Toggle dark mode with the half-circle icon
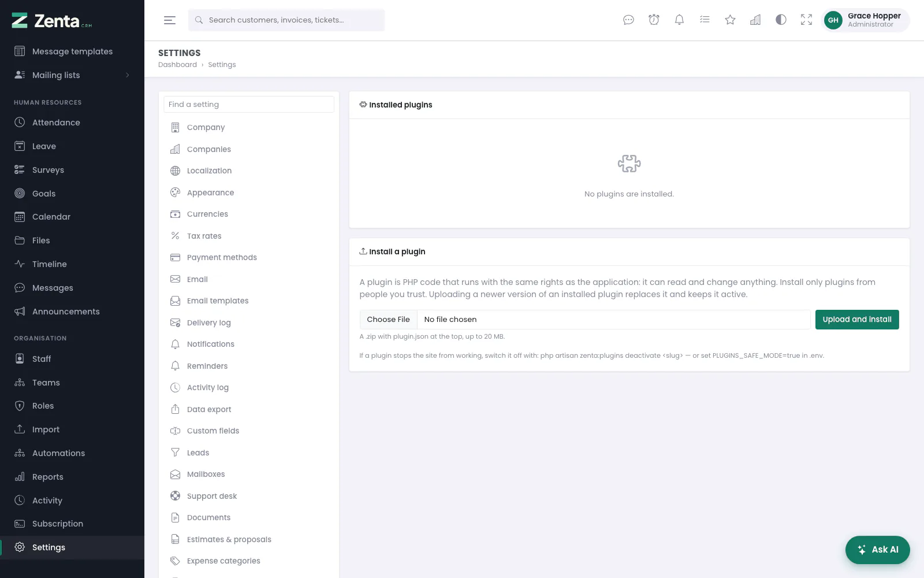 (x=781, y=20)
